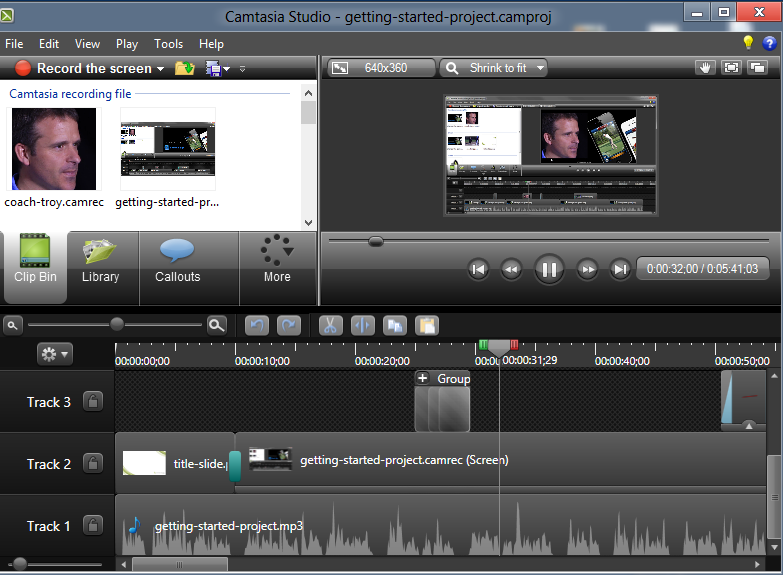Open the tips lightbulb icon

[x=748, y=43]
